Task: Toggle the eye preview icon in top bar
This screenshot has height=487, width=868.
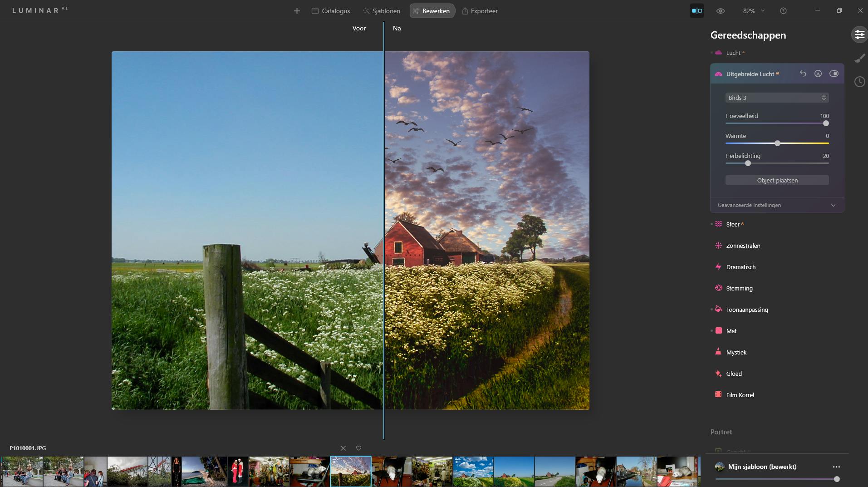Action: pyautogui.click(x=720, y=11)
